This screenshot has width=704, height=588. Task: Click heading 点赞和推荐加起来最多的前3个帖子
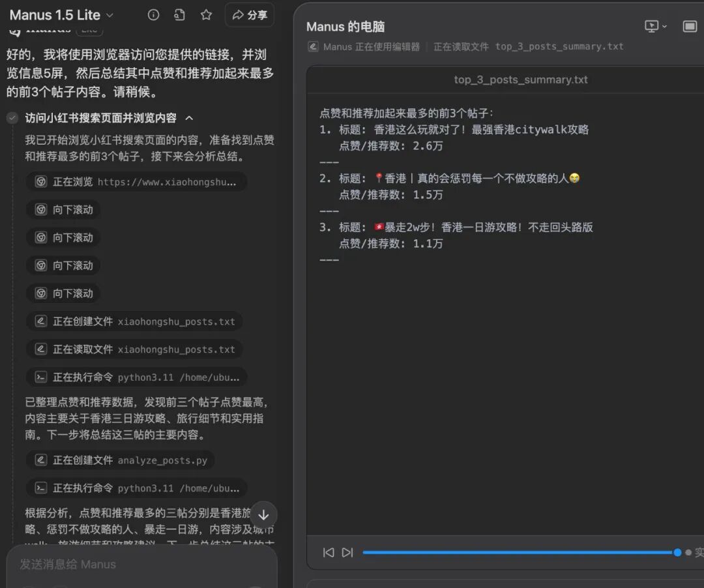pos(406,113)
